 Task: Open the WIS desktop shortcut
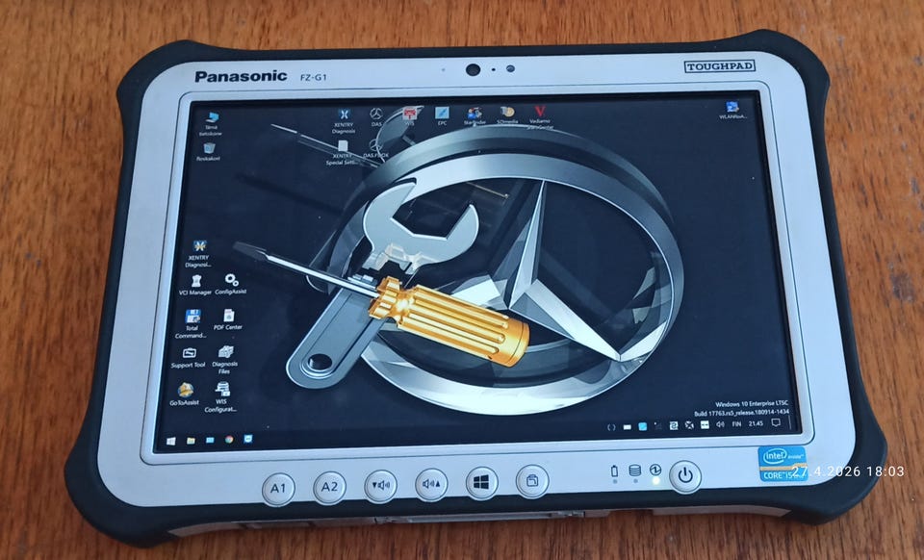click(410, 116)
